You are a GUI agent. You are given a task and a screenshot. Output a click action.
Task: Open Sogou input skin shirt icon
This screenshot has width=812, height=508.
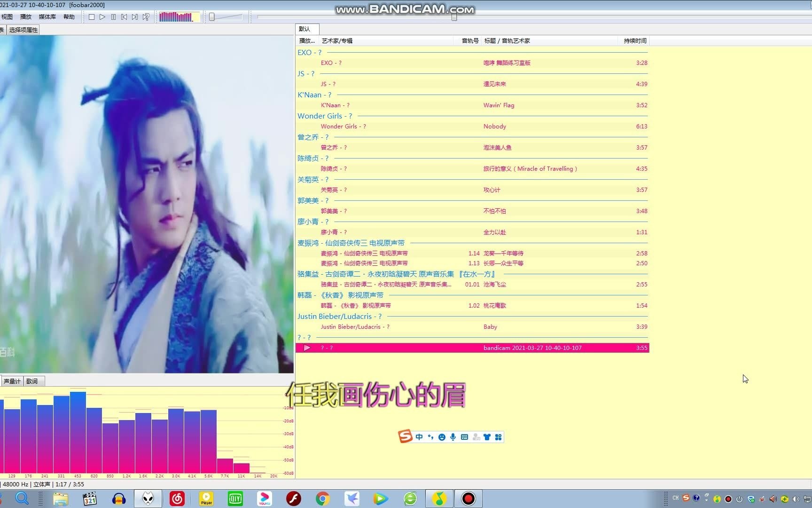click(487, 437)
